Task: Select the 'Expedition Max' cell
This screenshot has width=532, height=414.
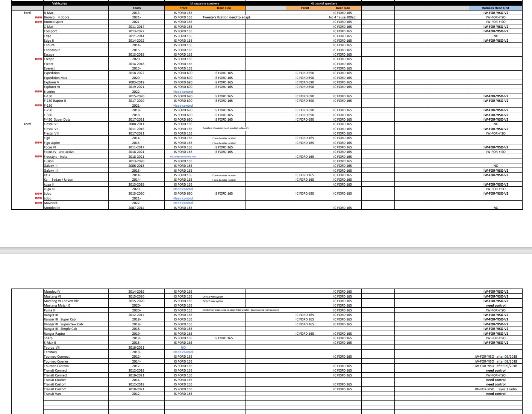Action: (x=76, y=78)
